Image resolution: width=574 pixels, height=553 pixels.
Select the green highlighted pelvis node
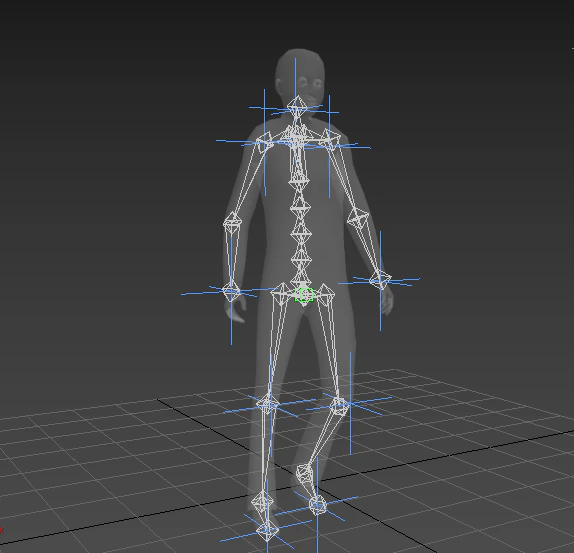point(304,295)
